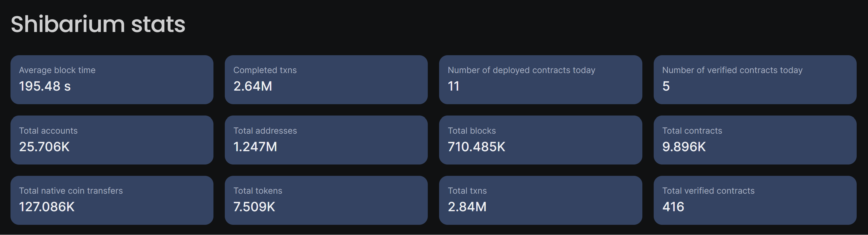Select the '195.48 s' block time value
868x235 pixels.
[45, 86]
